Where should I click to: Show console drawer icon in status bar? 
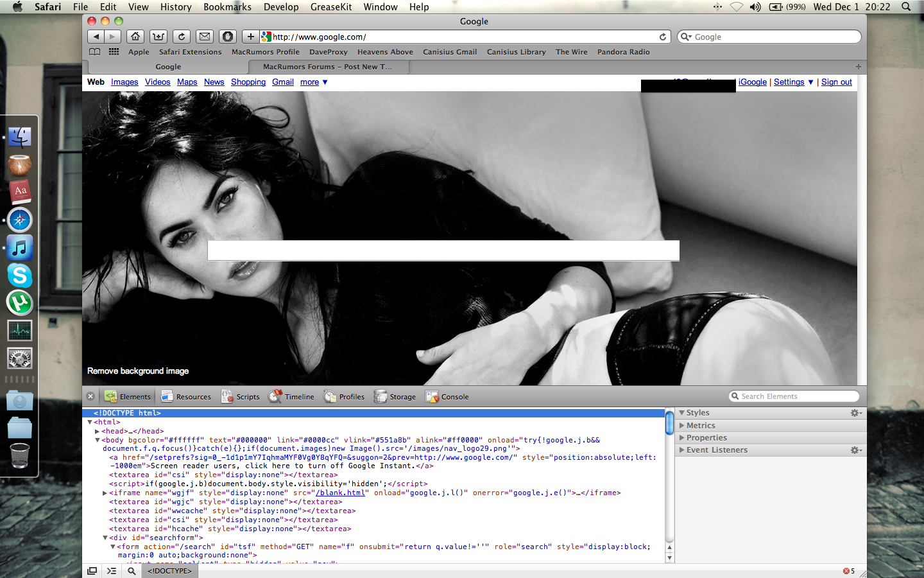(x=112, y=571)
